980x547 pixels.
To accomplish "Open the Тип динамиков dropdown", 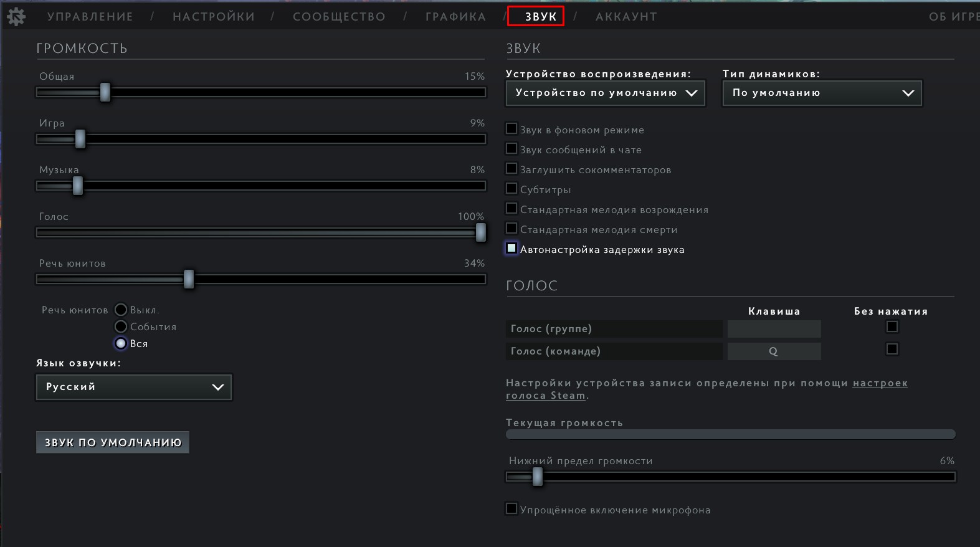I will point(822,93).
